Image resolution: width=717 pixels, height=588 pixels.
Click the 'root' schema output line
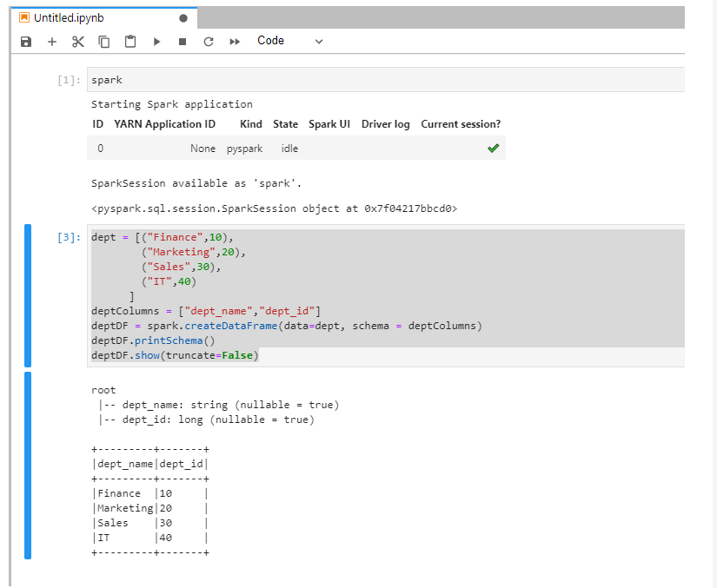(x=103, y=390)
